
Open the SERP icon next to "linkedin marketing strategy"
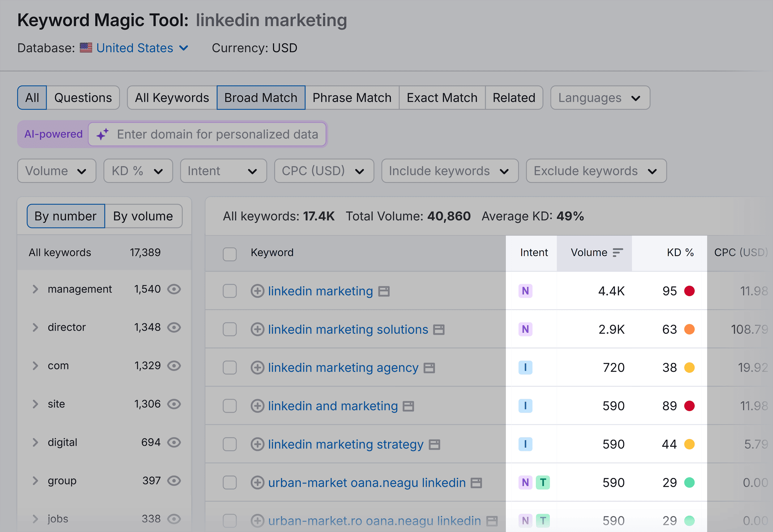(435, 444)
